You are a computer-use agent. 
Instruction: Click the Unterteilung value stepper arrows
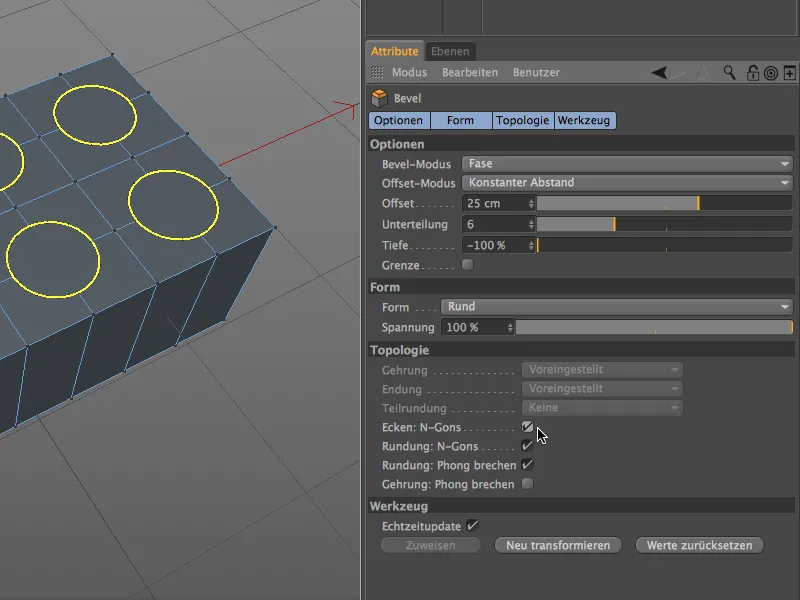[x=531, y=224]
